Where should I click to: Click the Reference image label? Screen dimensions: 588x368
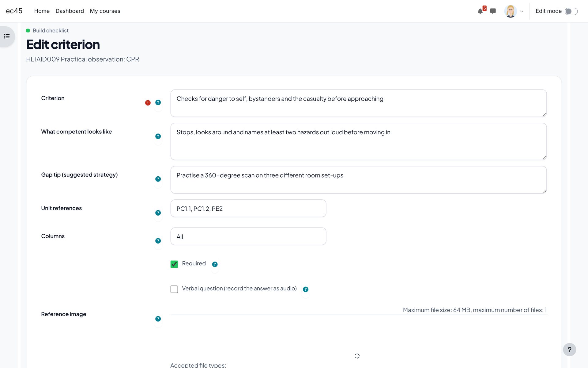click(x=64, y=314)
